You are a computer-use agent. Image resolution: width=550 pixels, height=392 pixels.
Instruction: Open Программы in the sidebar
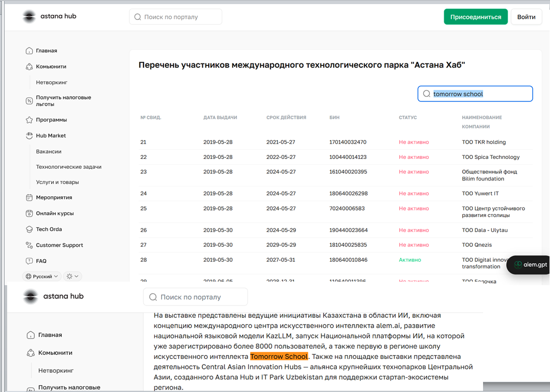51,120
